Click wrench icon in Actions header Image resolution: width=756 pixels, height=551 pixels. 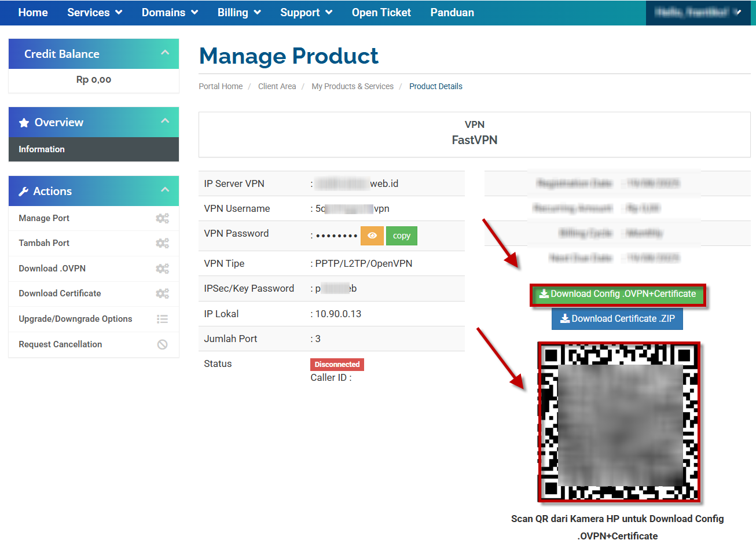click(x=24, y=192)
